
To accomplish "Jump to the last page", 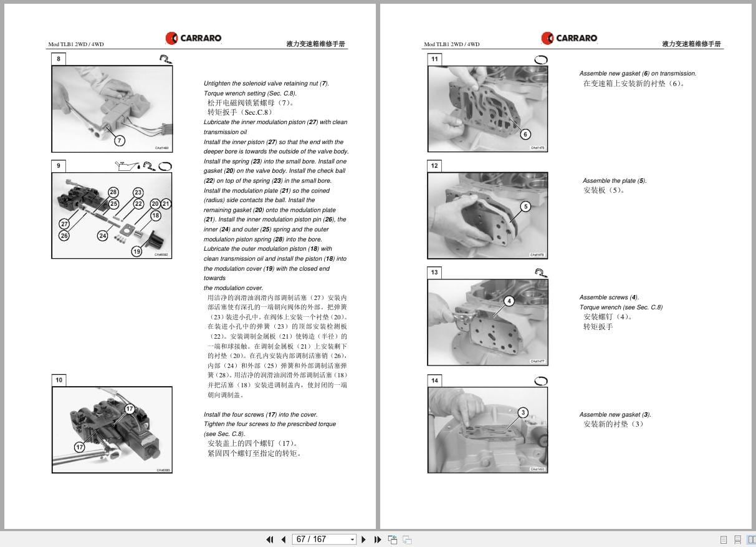I will (x=377, y=540).
